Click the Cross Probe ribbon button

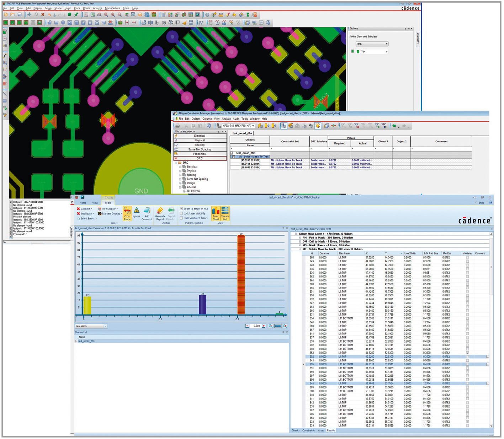coord(127,213)
